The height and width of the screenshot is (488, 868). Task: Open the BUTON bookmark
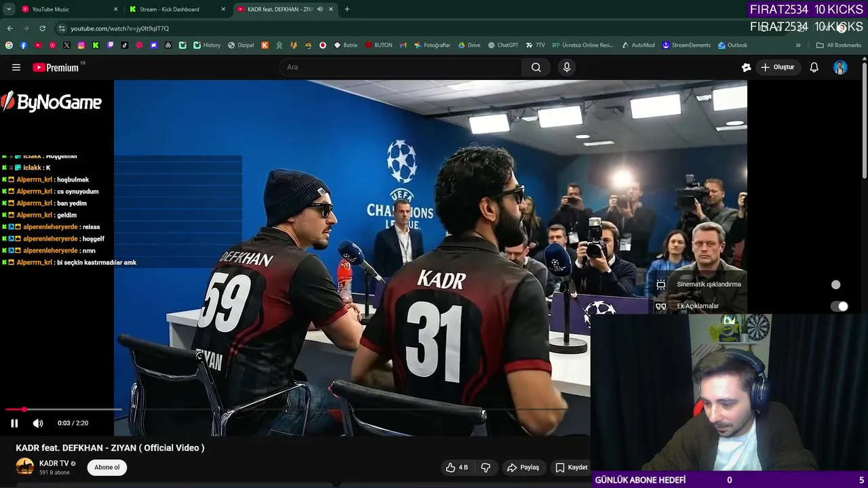(378, 45)
